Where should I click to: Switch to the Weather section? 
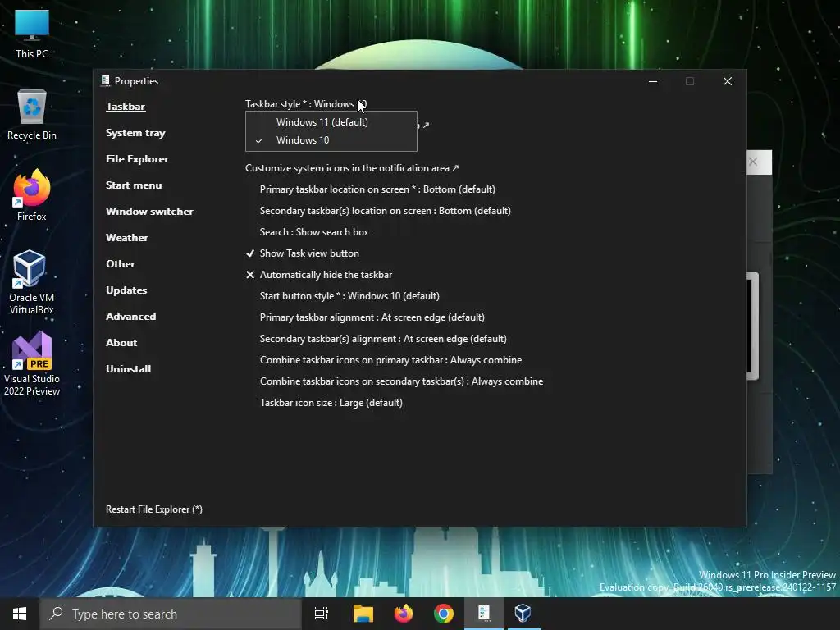tap(127, 238)
